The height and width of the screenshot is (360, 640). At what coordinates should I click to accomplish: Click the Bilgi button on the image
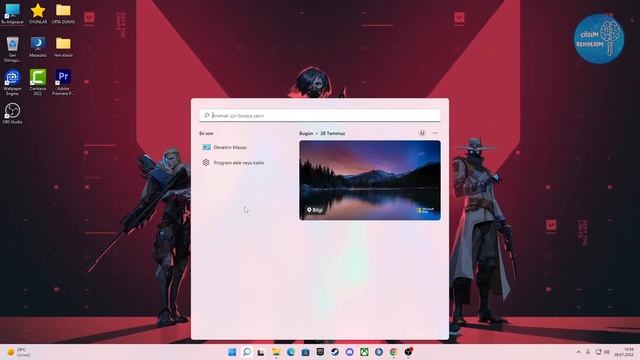coord(315,210)
